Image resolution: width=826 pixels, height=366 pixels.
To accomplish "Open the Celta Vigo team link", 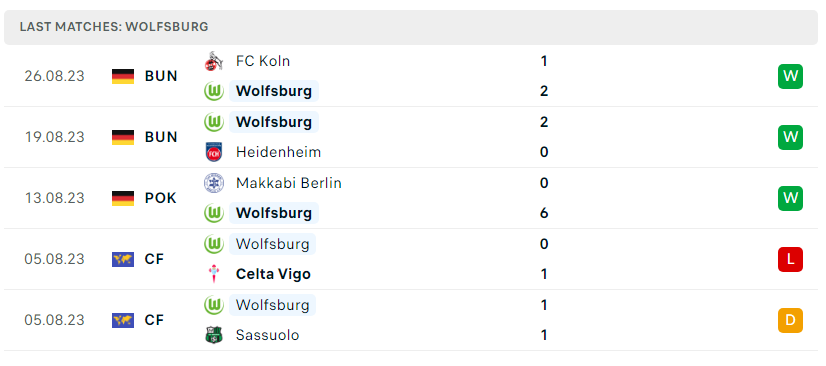I will 273,274.
